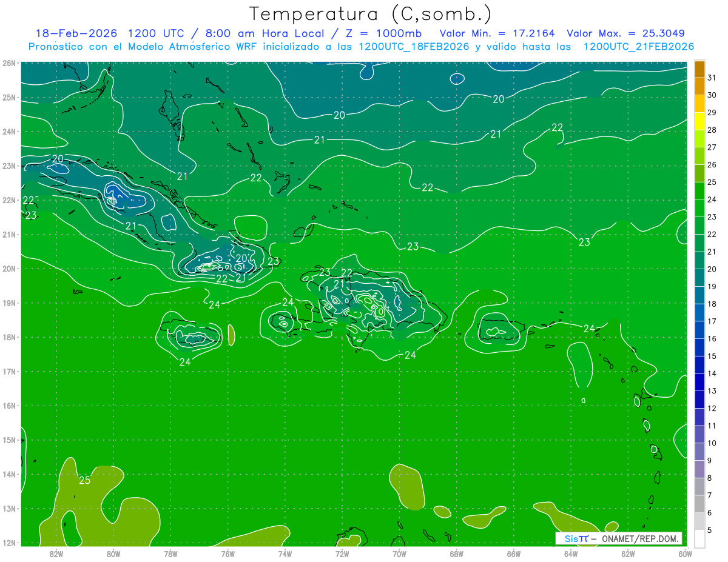Image resolution: width=728 pixels, height=562 pixels.
Task: Click the 66W longitude axis label
Action: coord(514,554)
